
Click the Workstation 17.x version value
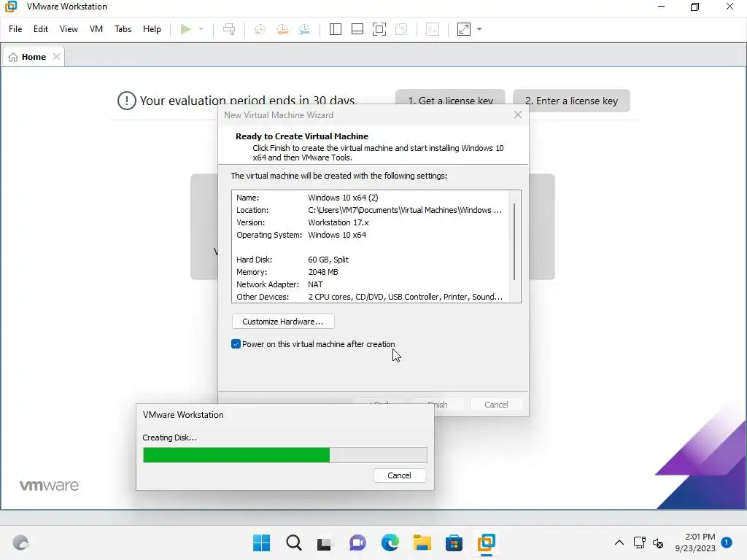pyautogui.click(x=338, y=222)
